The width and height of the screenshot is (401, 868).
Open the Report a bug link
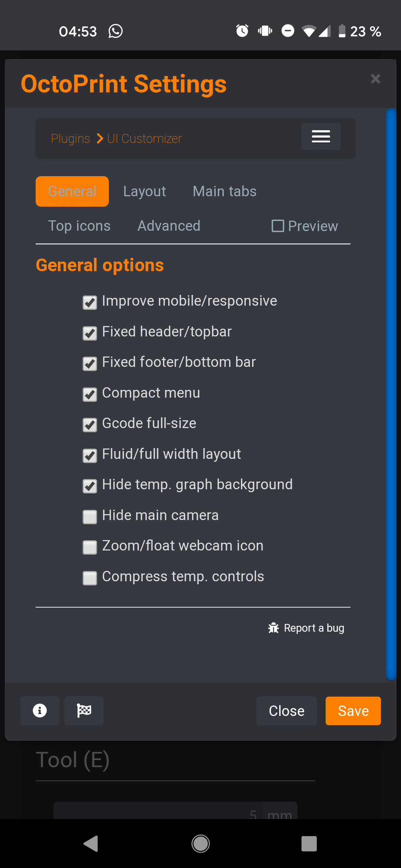tap(314, 628)
